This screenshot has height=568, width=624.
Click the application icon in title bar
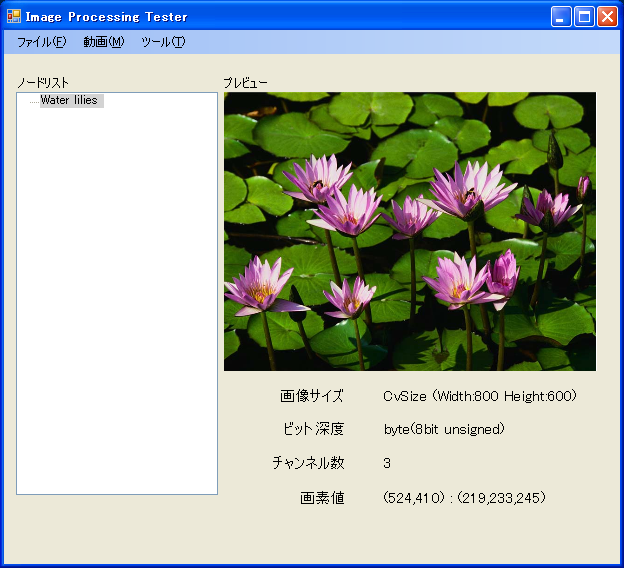(14, 16)
